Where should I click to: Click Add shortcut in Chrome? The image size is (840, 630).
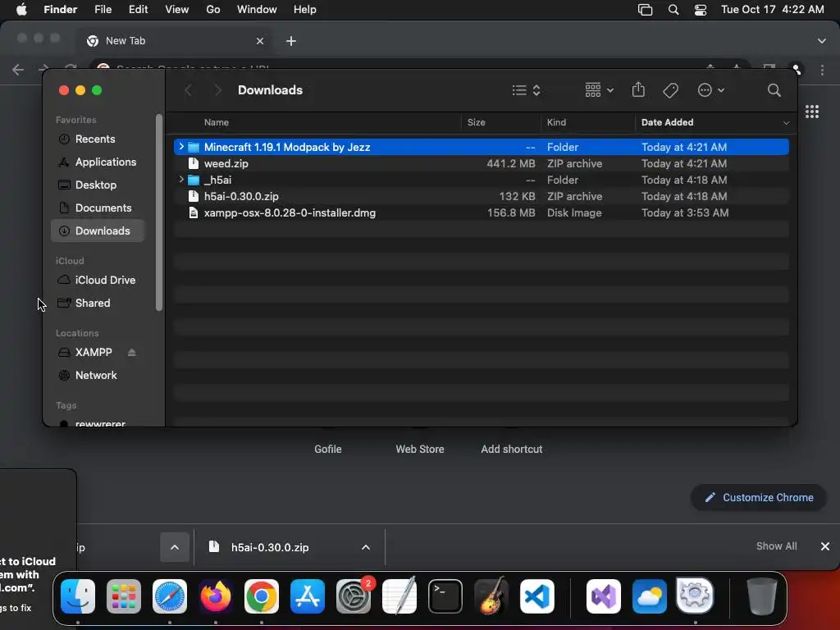pyautogui.click(x=512, y=449)
